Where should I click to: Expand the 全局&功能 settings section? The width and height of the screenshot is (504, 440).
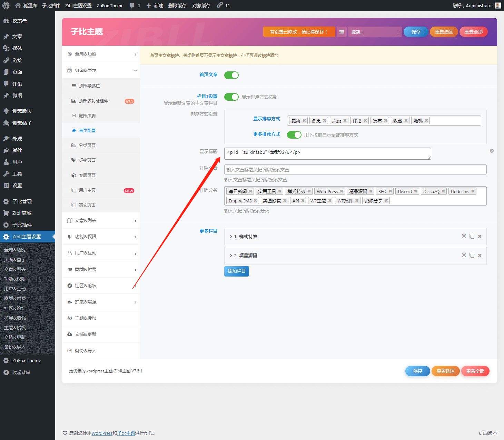(101, 54)
